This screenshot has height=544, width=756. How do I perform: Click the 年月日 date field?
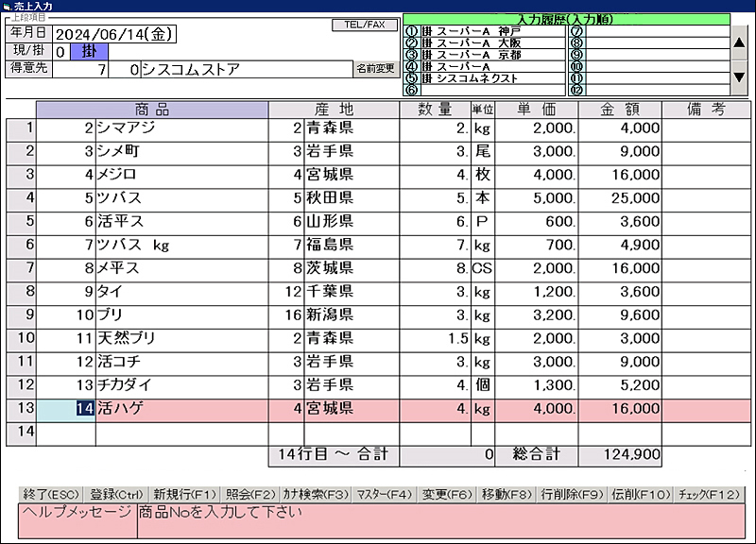[115, 34]
